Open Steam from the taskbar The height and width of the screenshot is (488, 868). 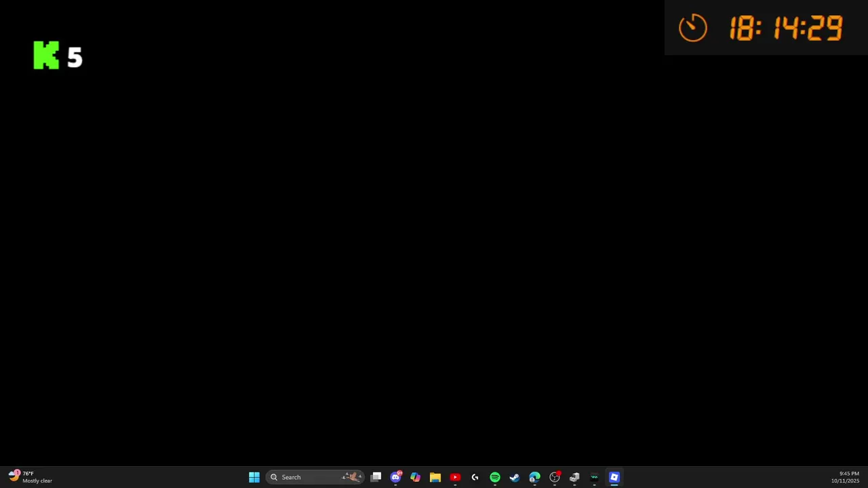515,477
